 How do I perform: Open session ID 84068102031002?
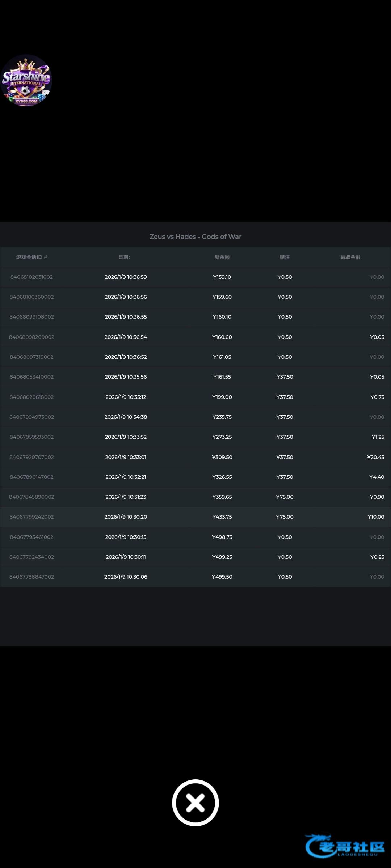coord(31,277)
